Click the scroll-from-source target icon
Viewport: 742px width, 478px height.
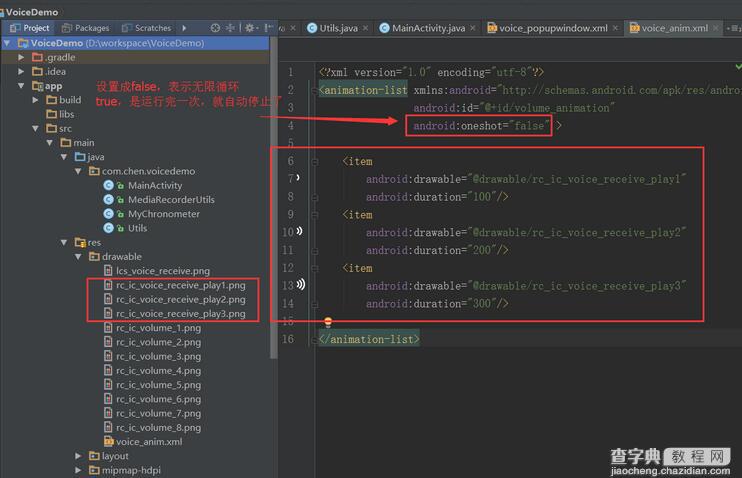(215, 28)
